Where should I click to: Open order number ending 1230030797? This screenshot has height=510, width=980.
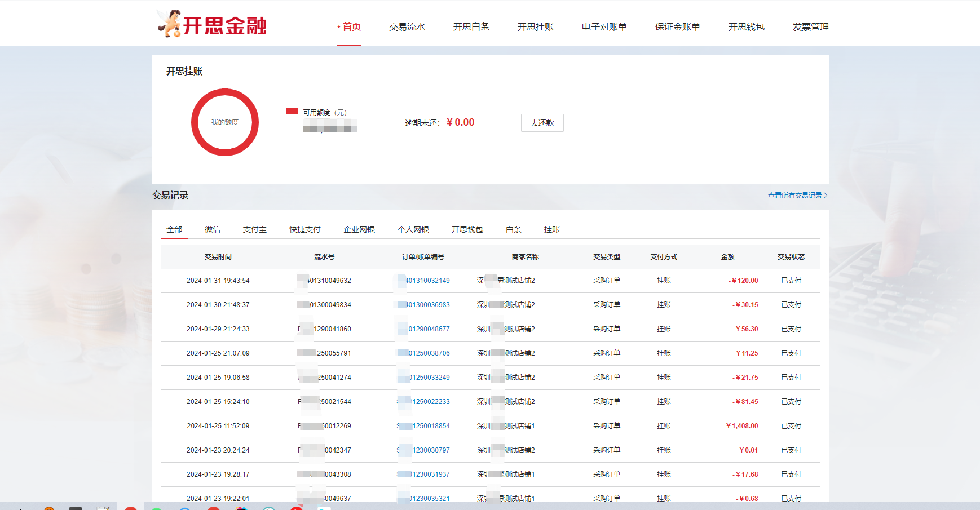click(423, 450)
